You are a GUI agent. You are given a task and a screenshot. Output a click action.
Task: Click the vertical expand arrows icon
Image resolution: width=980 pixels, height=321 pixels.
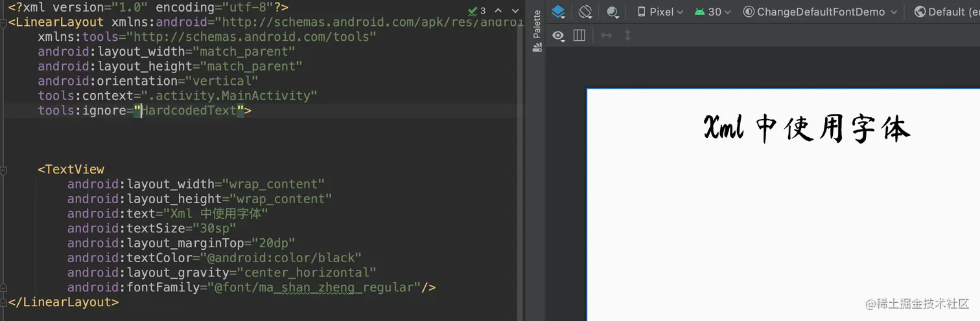(x=627, y=36)
